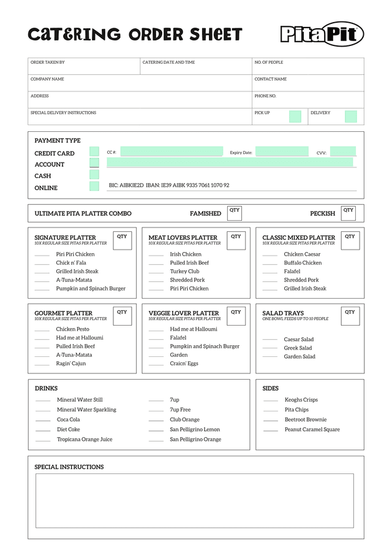Click 'Garden Salad' under Salad Trays
The width and height of the screenshot is (392, 555).
300,356
